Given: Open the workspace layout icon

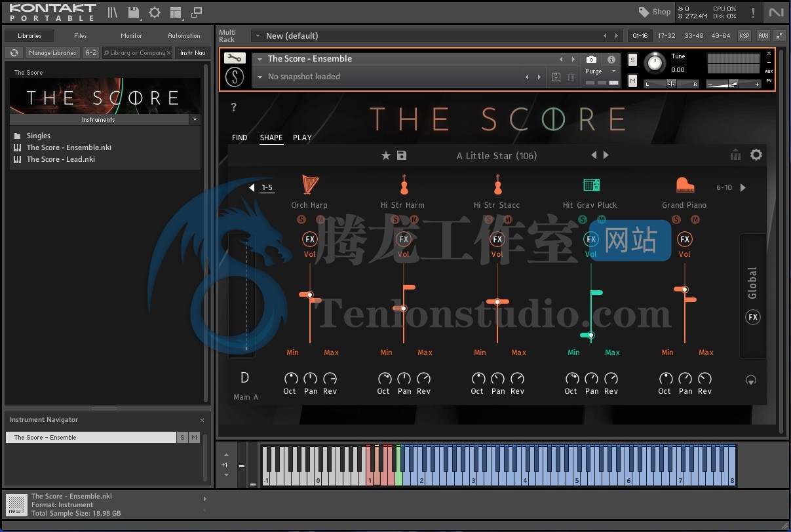Looking at the screenshot, I should pyautogui.click(x=176, y=12).
